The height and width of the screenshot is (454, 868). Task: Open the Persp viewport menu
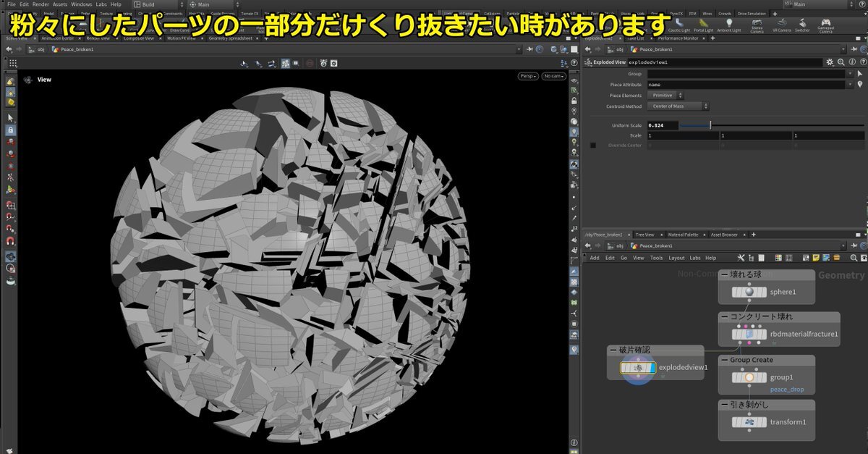coord(528,76)
